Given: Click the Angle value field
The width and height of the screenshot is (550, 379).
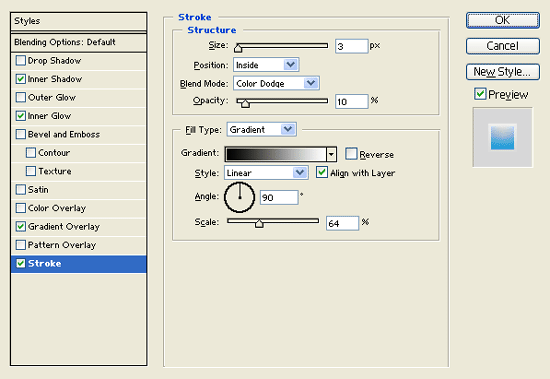Looking at the screenshot, I should (279, 198).
